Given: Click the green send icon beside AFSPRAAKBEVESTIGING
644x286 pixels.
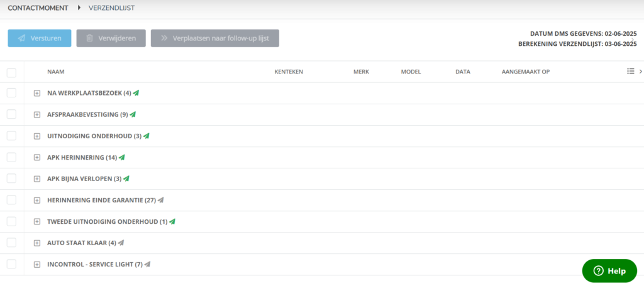Looking at the screenshot, I should click(x=133, y=114).
